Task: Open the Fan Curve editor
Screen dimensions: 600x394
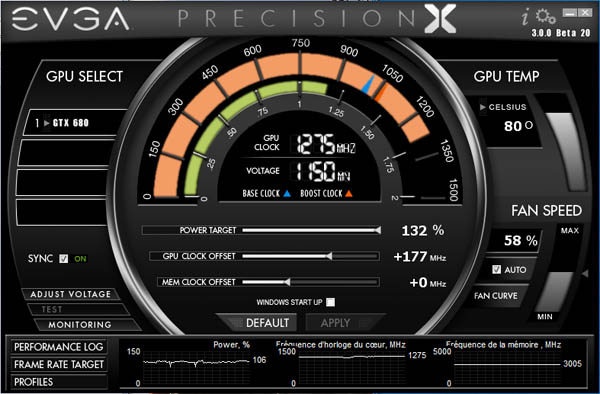Action: pos(496,296)
